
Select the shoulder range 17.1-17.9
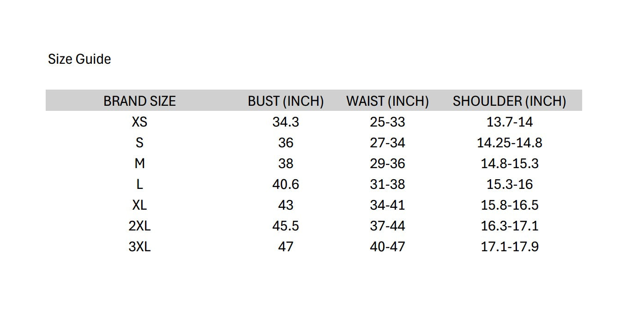[x=510, y=247]
